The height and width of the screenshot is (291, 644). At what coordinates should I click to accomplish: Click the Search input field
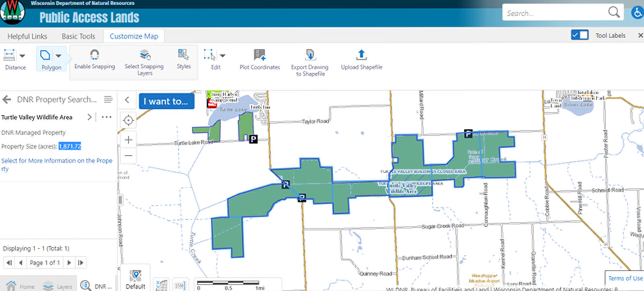coord(555,13)
